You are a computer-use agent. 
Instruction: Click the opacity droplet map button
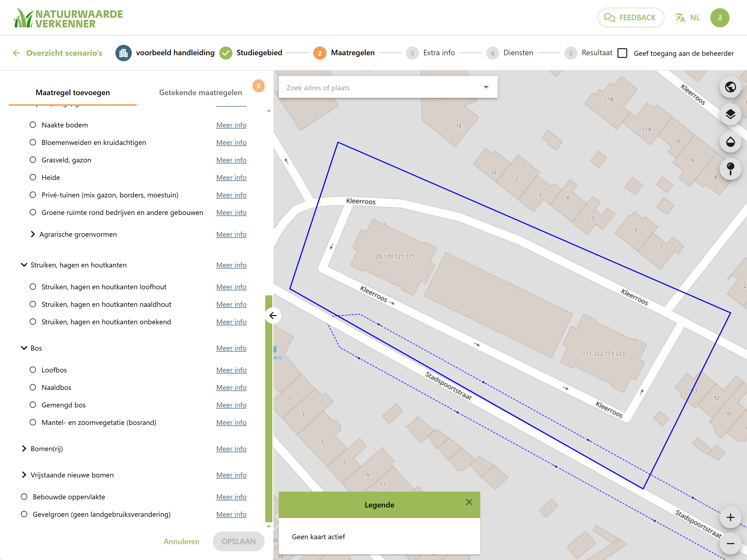pos(730,142)
